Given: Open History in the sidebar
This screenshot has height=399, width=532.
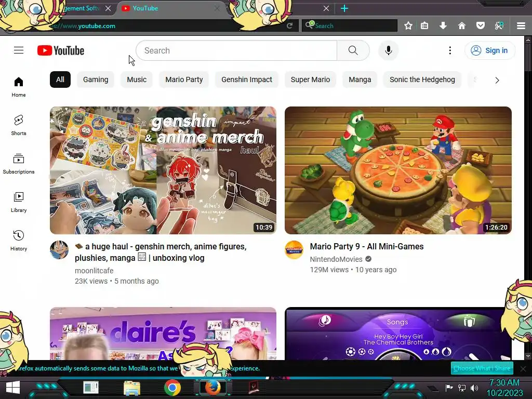Looking at the screenshot, I should click(19, 240).
